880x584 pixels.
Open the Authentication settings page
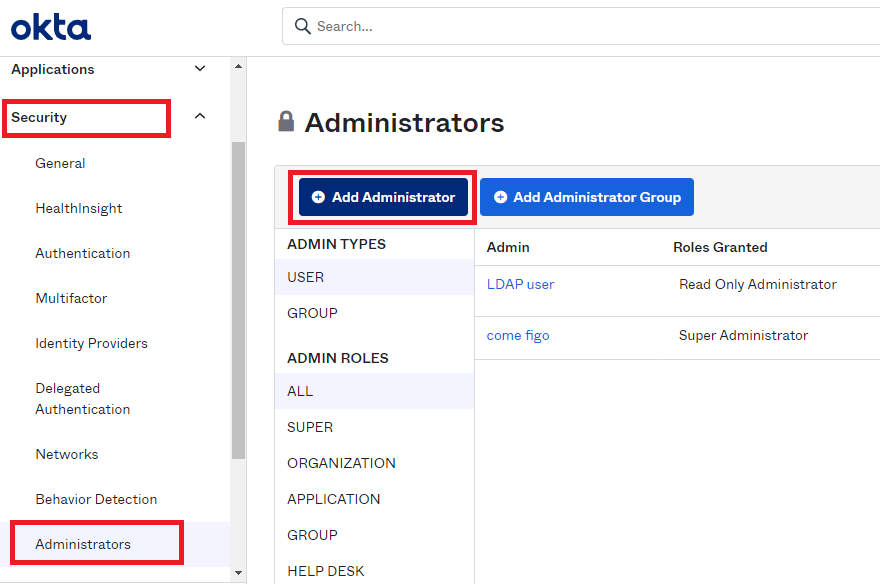tap(83, 253)
